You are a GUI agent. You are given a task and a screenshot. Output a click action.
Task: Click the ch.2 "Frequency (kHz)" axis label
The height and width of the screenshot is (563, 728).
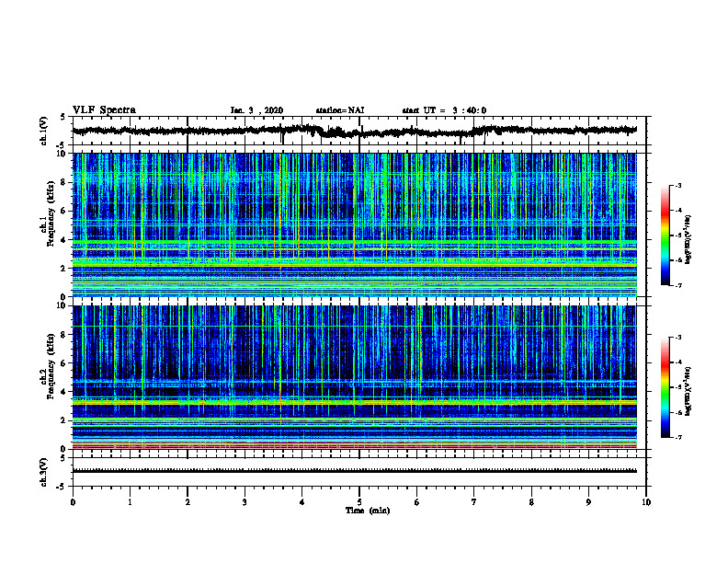pos(51,366)
